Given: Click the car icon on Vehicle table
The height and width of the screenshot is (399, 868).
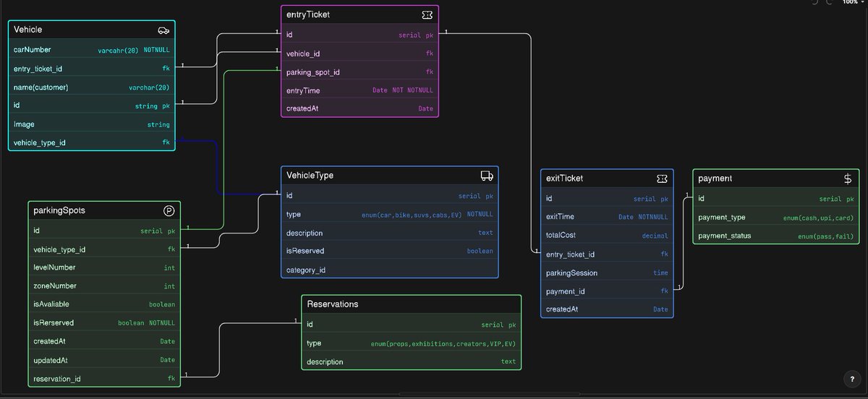Looking at the screenshot, I should tap(163, 30).
